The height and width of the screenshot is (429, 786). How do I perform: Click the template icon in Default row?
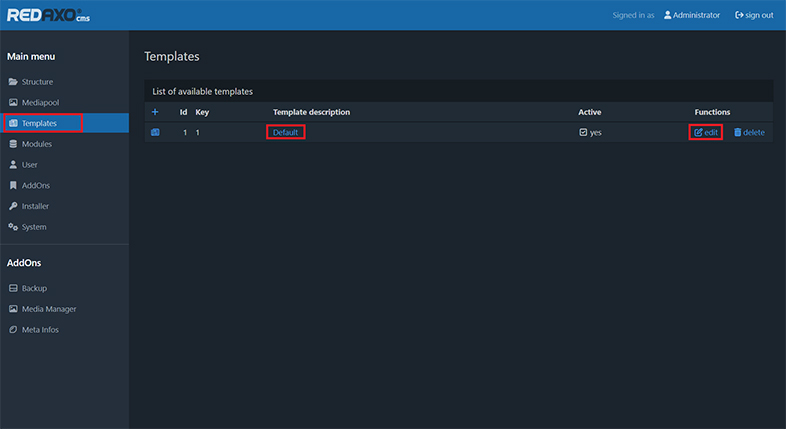click(x=155, y=132)
